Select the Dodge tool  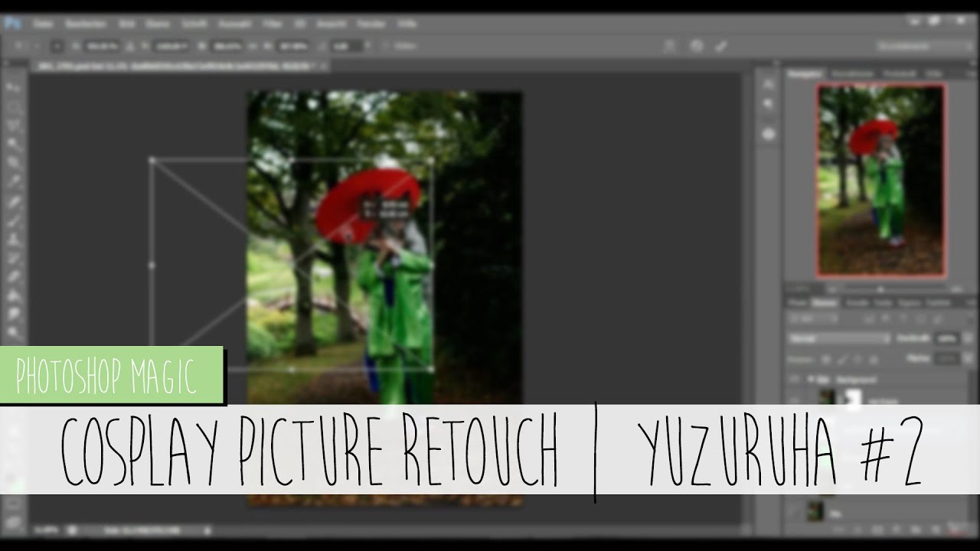pos(14,332)
